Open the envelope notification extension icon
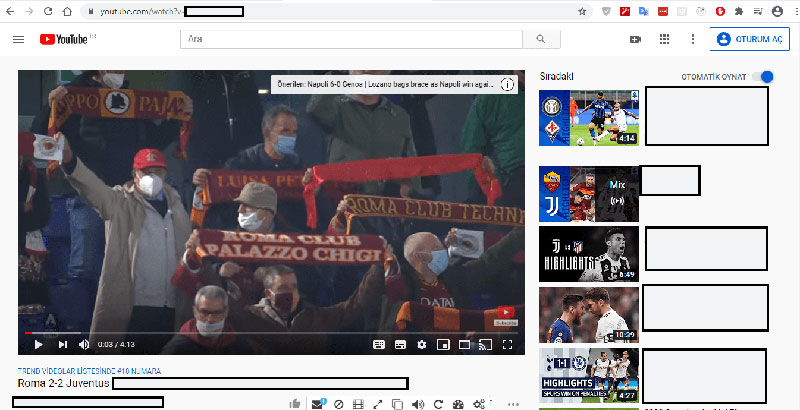 tap(318, 404)
